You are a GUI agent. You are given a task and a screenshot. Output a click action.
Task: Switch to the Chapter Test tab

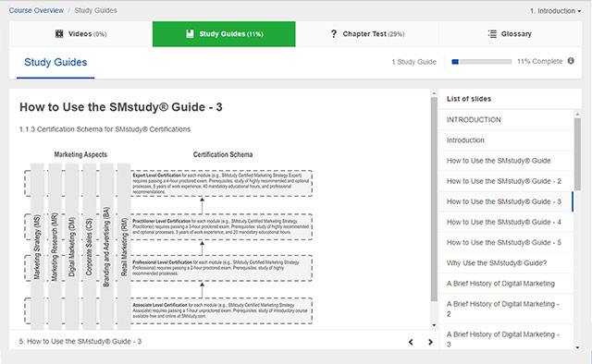coord(367,34)
